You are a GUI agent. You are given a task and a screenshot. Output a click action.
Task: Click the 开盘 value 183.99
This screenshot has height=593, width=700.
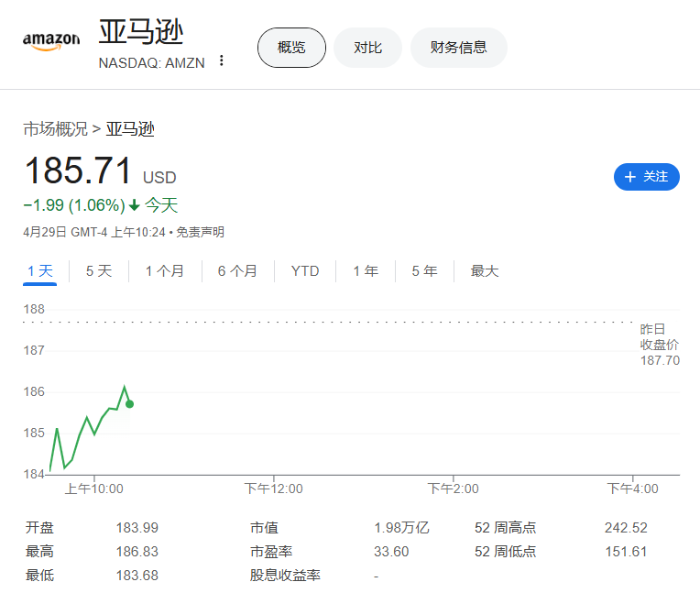coord(137,528)
